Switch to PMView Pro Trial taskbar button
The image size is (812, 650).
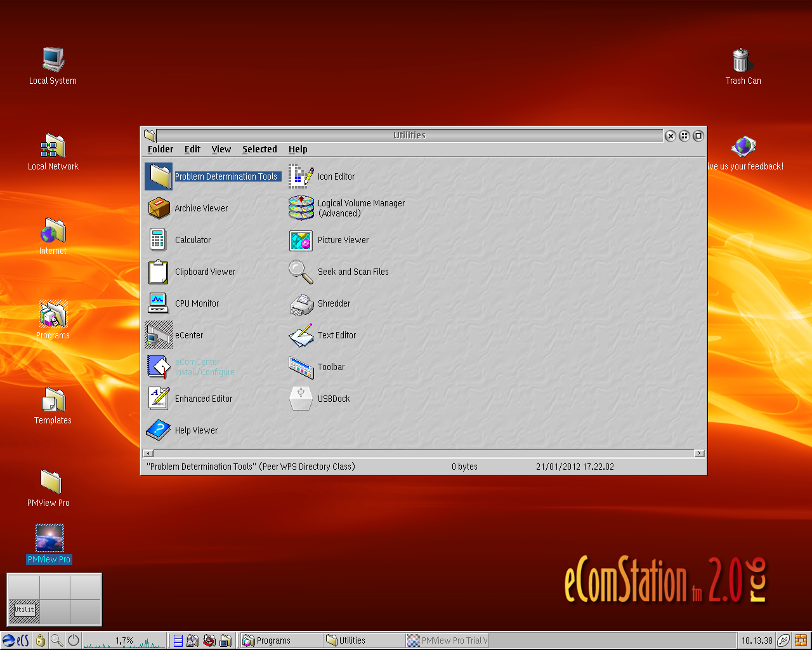click(447, 640)
